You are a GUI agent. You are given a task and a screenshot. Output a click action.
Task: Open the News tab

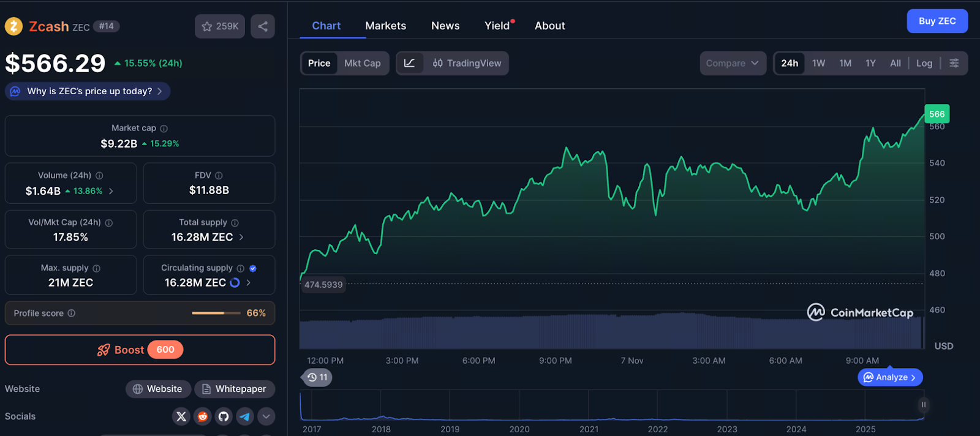tap(445, 26)
